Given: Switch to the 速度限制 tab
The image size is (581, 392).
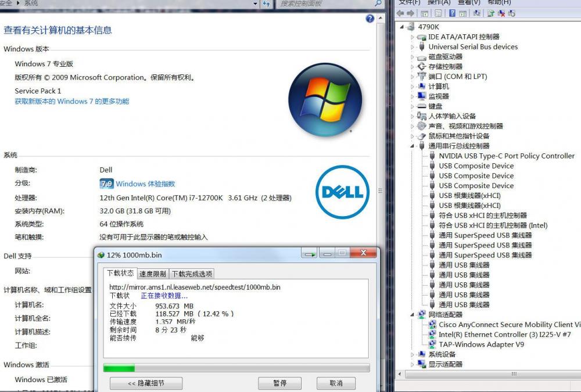Looking at the screenshot, I should pyautogui.click(x=153, y=274).
